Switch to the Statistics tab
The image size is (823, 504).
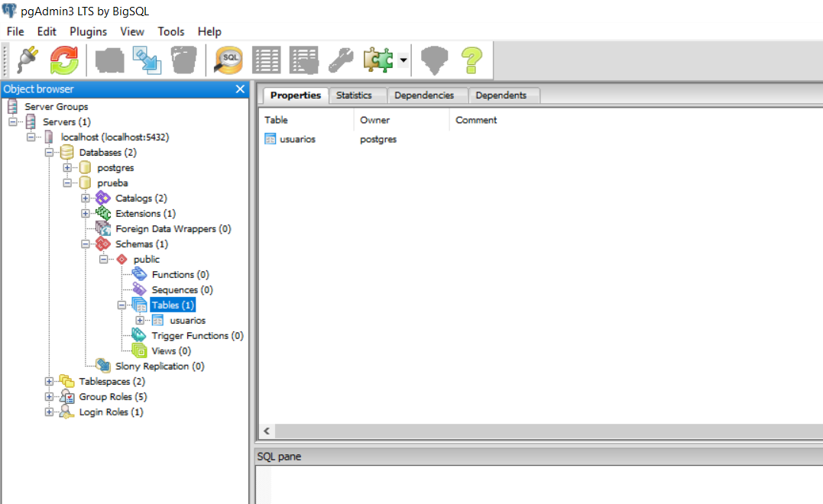357,95
